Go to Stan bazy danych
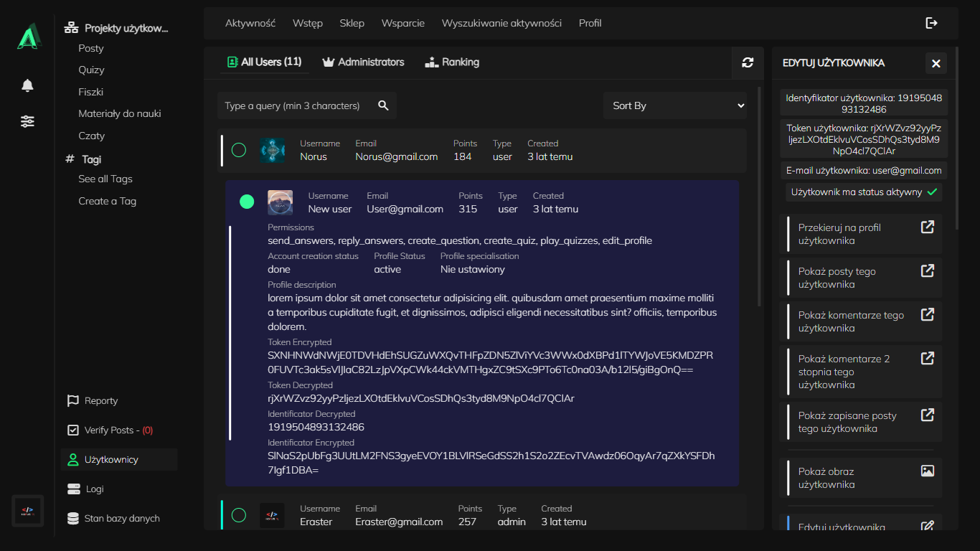 coord(121,518)
